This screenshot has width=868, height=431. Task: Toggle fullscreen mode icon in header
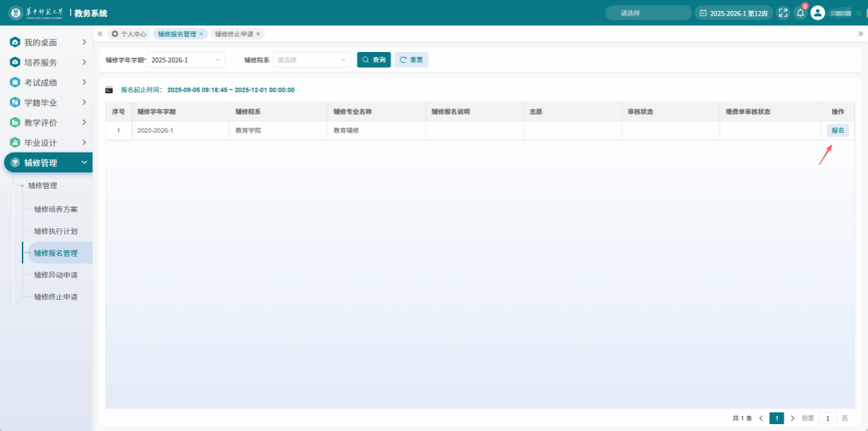point(783,13)
